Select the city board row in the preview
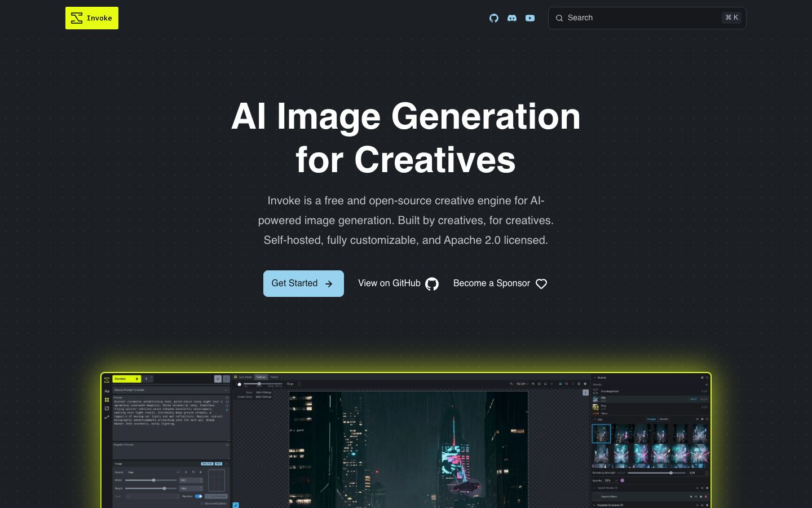 pos(650,399)
